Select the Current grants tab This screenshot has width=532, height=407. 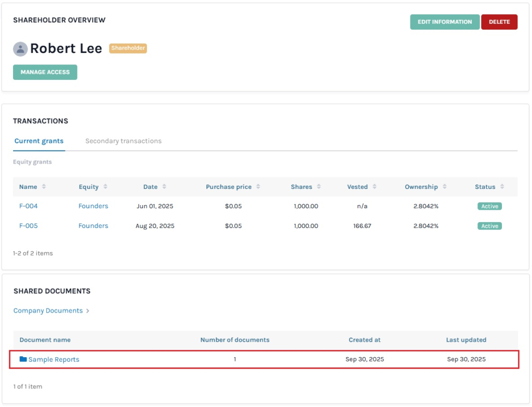(39, 141)
